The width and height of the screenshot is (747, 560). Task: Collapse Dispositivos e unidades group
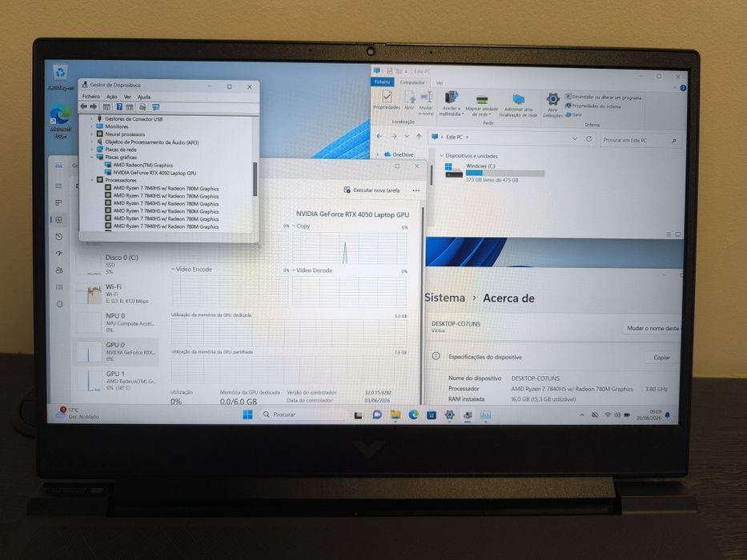pyautogui.click(x=442, y=156)
